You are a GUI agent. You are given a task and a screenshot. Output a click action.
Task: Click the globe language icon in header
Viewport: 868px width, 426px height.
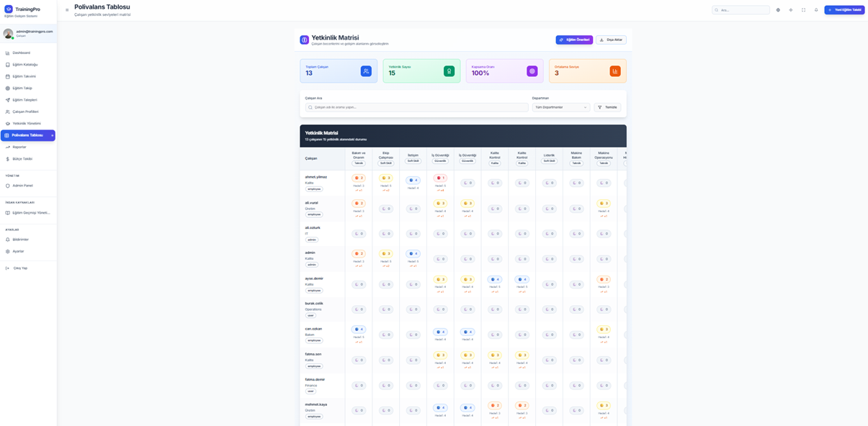click(778, 10)
